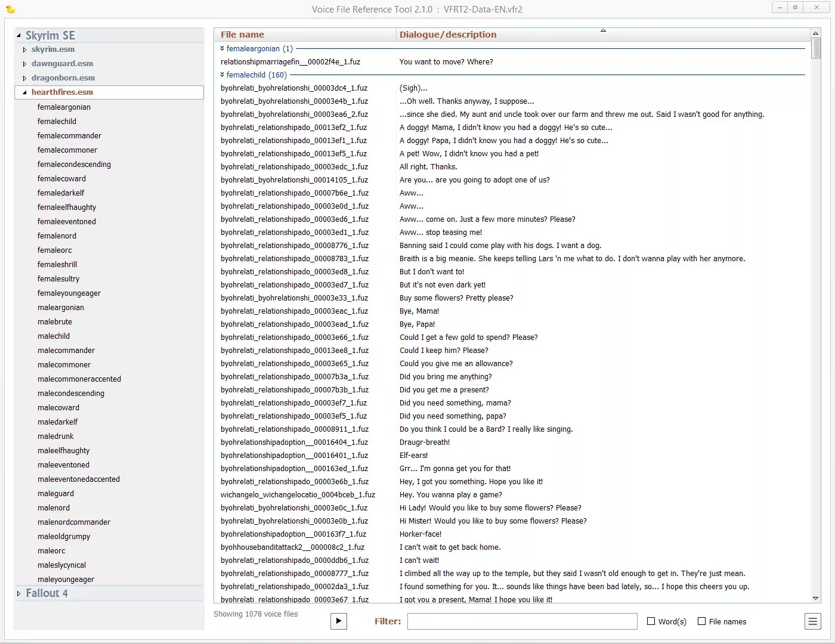Screen dimensions: 835x644
Task: Select the femalesultry voice type
Action: [x=58, y=279]
